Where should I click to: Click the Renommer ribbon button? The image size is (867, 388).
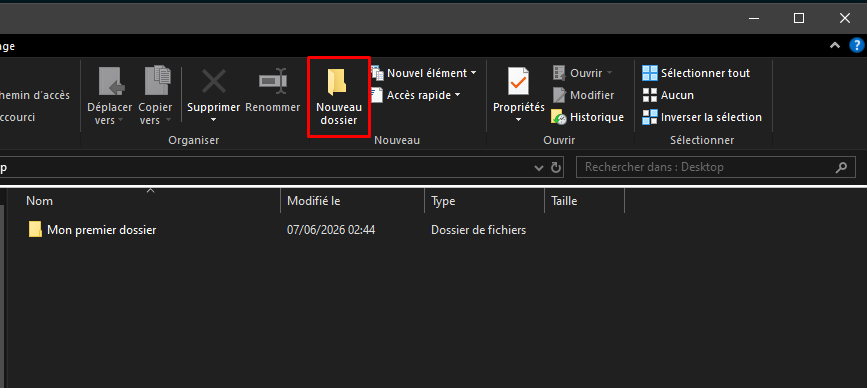[x=273, y=91]
